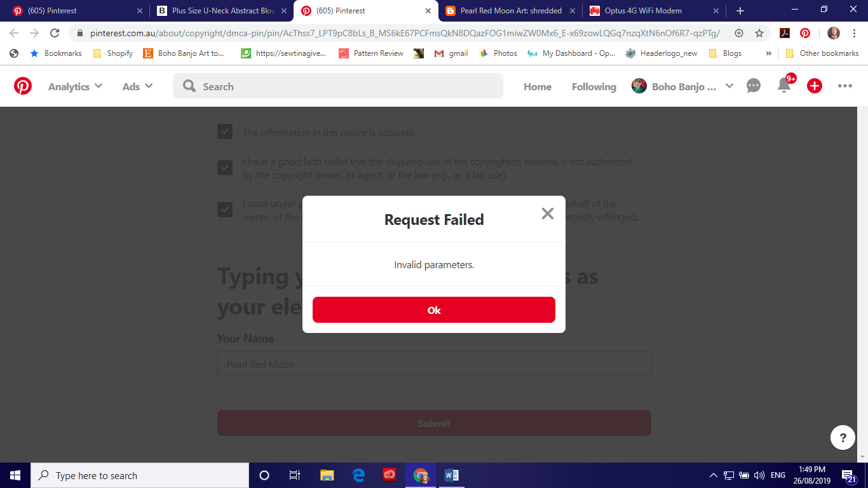Open the notifications bell icon

click(x=784, y=86)
